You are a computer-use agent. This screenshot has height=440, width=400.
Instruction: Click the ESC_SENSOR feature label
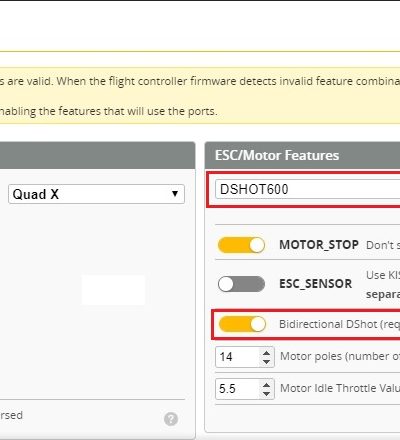point(316,284)
